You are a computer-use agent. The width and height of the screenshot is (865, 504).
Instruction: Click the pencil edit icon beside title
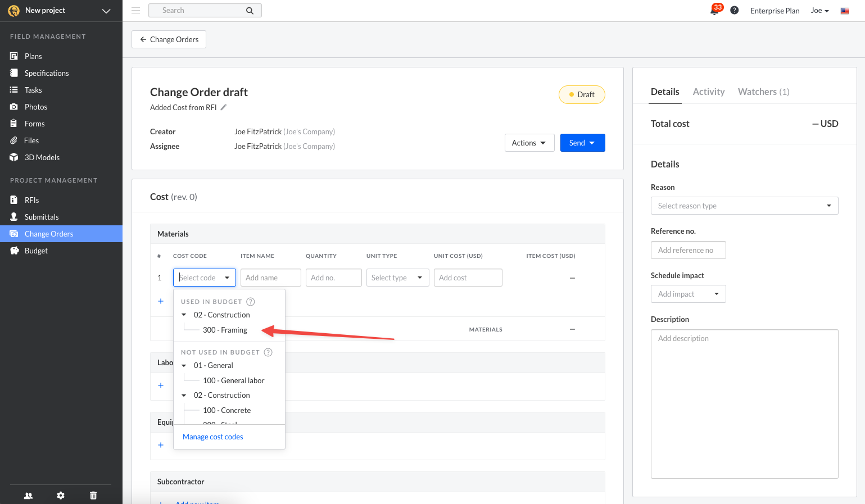tap(223, 107)
